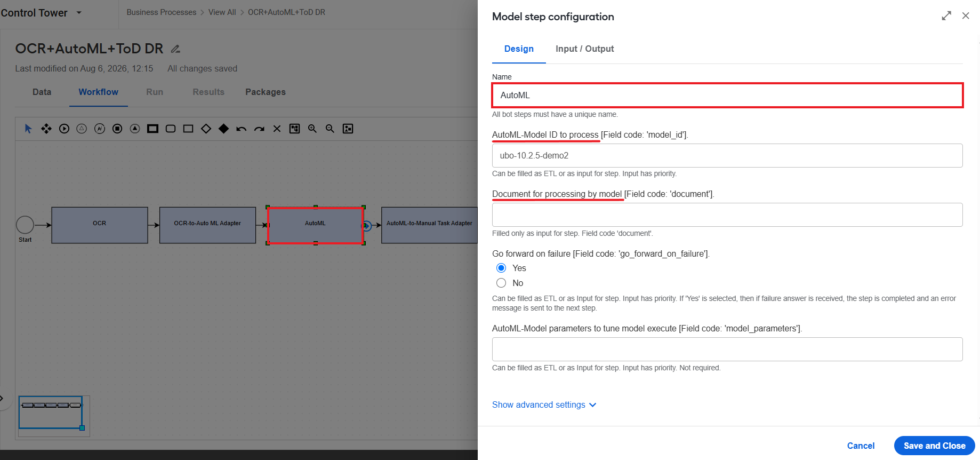Open the Workflow tab

(99, 92)
